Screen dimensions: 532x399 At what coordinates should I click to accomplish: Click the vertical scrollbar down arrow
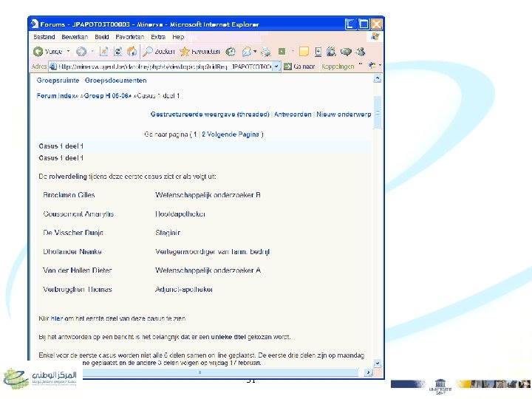(x=378, y=364)
